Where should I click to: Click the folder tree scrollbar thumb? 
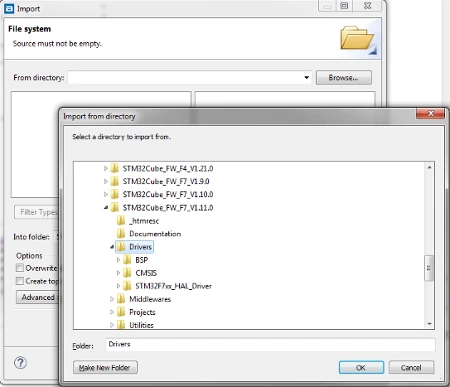click(429, 268)
